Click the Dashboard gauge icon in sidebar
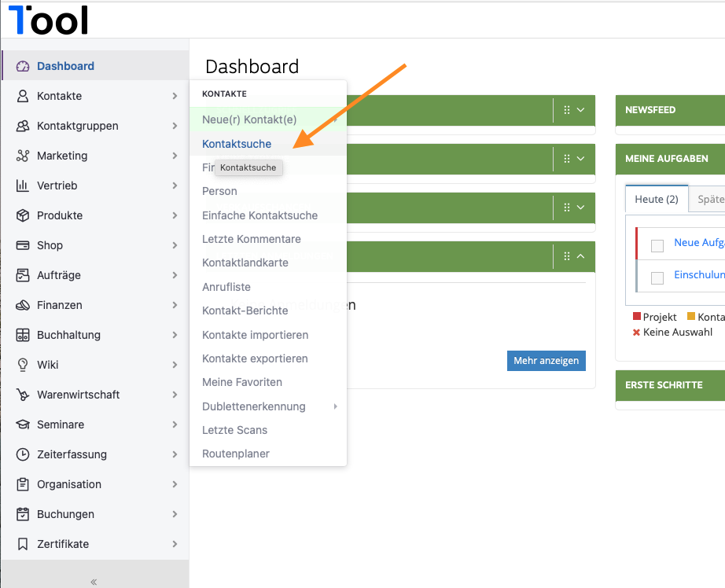725x588 pixels. [23, 66]
